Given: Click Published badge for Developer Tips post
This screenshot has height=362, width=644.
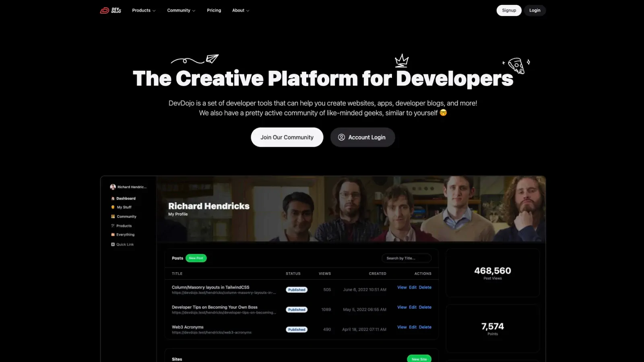Looking at the screenshot, I should [x=297, y=310].
